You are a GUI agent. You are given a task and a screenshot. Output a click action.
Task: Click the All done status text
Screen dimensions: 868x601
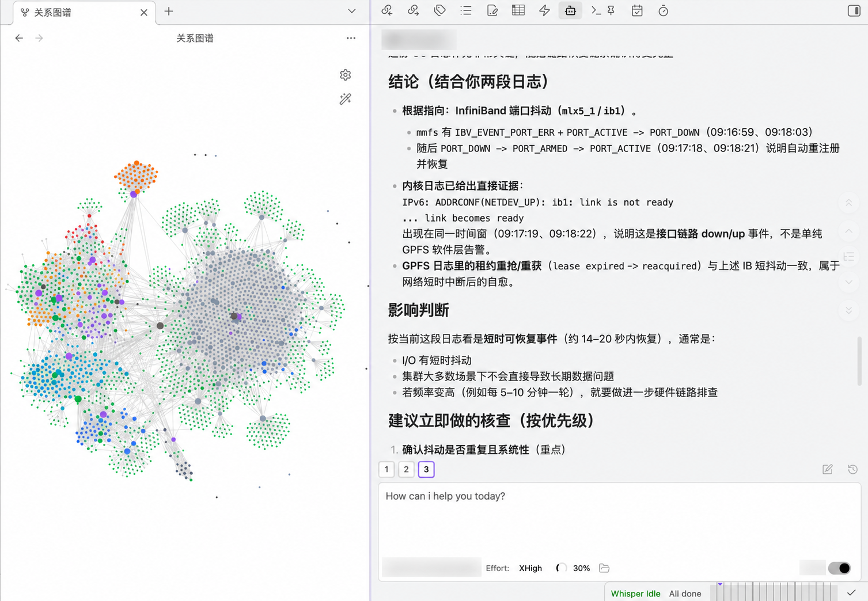coord(685,594)
